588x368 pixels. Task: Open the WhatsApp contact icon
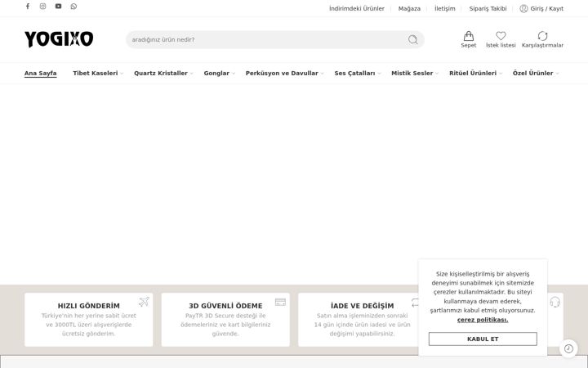73,7
